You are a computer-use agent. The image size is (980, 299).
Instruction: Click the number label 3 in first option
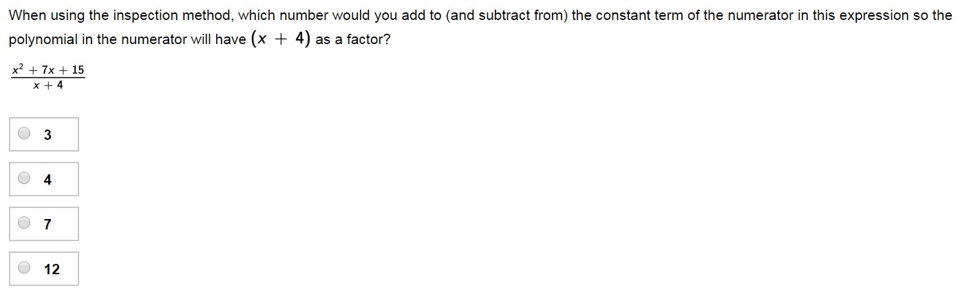(x=47, y=135)
